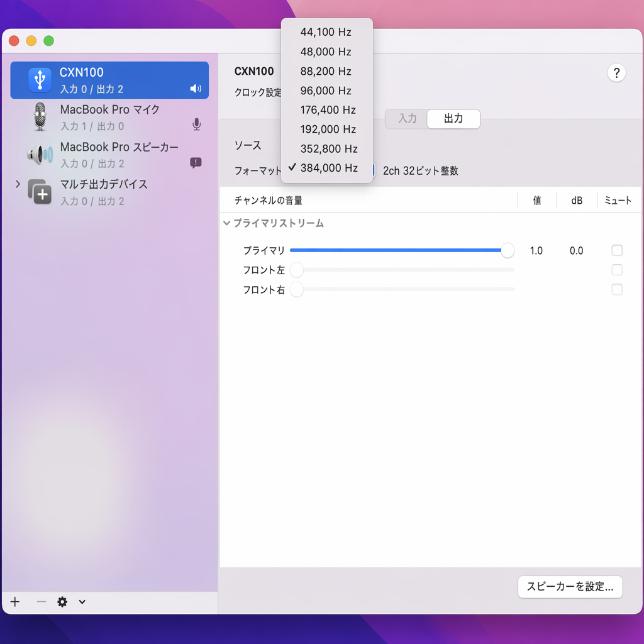Switch to the 出力 tab
Viewport: 644px width, 644px height.
453,119
